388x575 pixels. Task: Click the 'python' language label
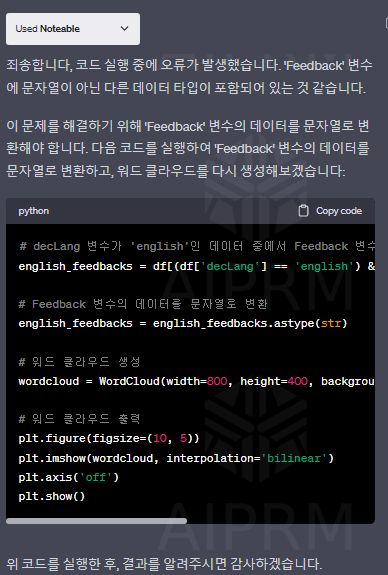34,211
